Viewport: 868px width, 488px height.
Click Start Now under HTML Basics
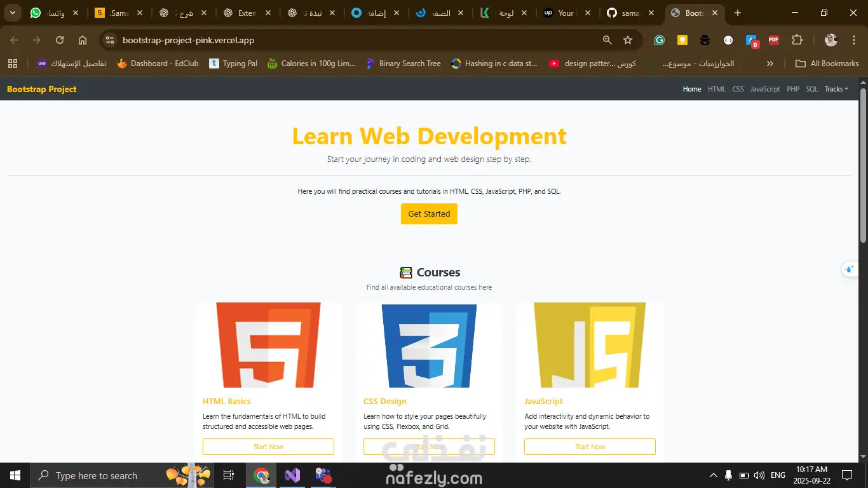tap(268, 447)
